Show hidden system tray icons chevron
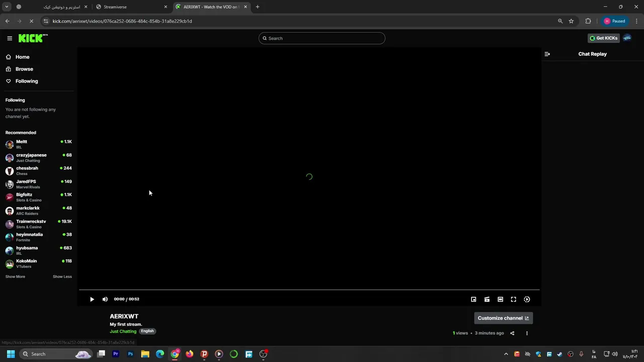 pyautogui.click(x=506, y=354)
